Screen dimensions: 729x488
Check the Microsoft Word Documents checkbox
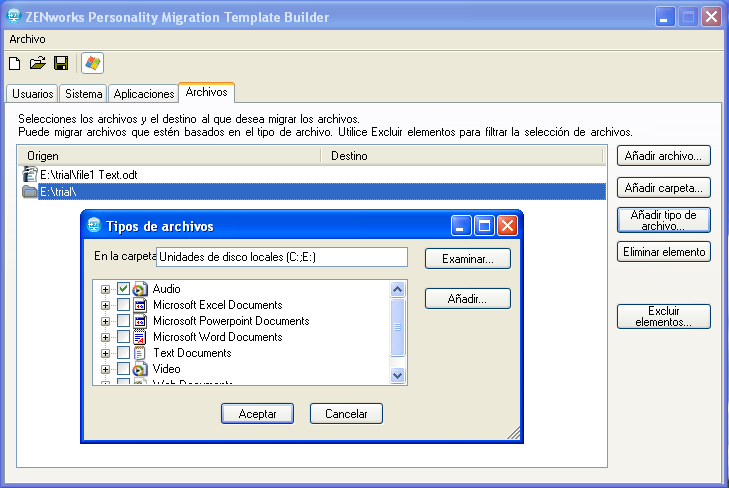123,336
